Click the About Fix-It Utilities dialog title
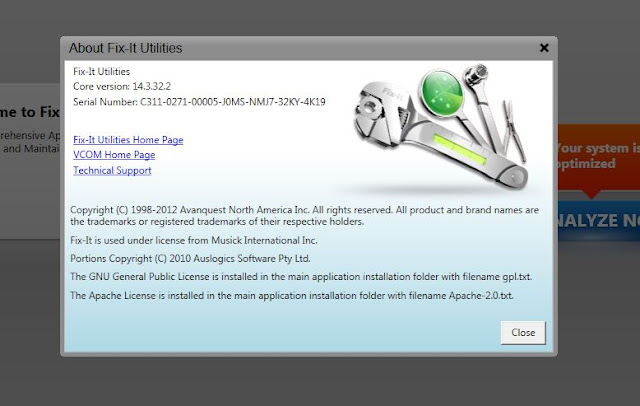 (125, 48)
